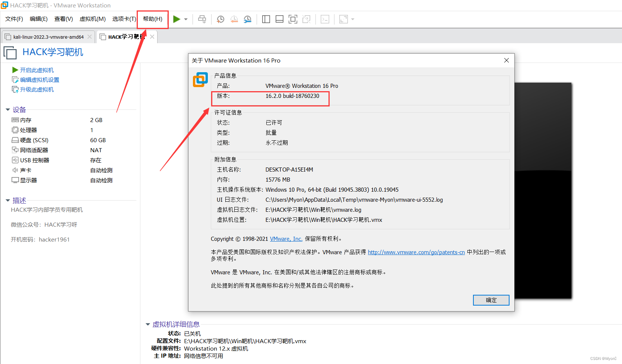Open the snapshot manager wrench icon
The image size is (622, 364).
click(x=247, y=19)
